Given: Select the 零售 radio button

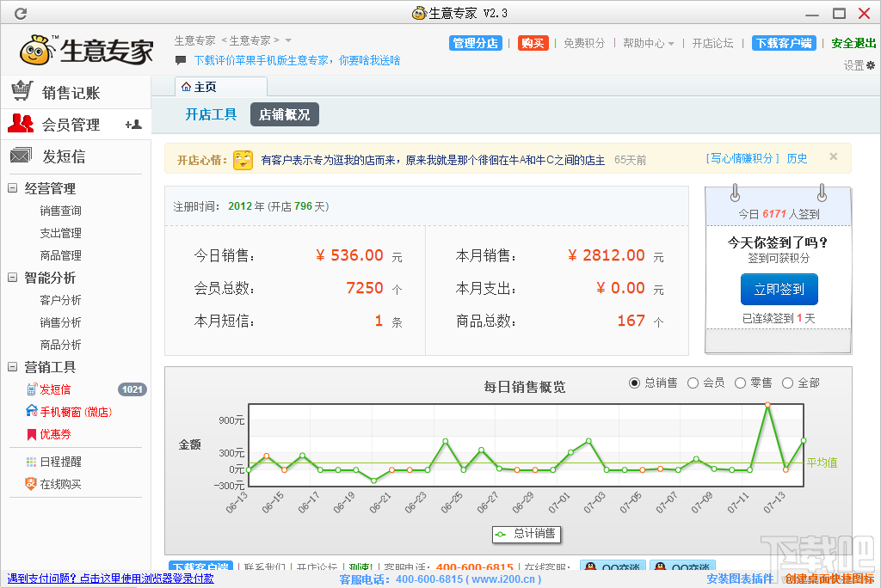Looking at the screenshot, I should pos(740,383).
